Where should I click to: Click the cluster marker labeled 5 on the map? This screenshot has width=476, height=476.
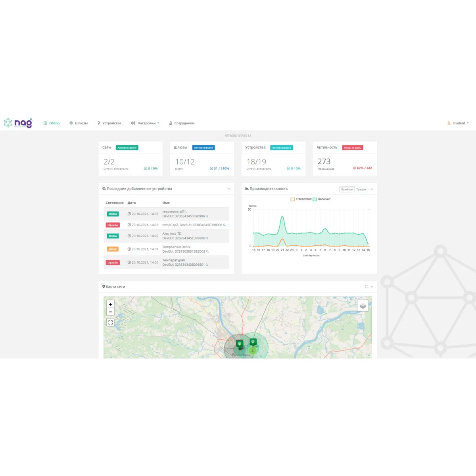pyautogui.click(x=252, y=351)
